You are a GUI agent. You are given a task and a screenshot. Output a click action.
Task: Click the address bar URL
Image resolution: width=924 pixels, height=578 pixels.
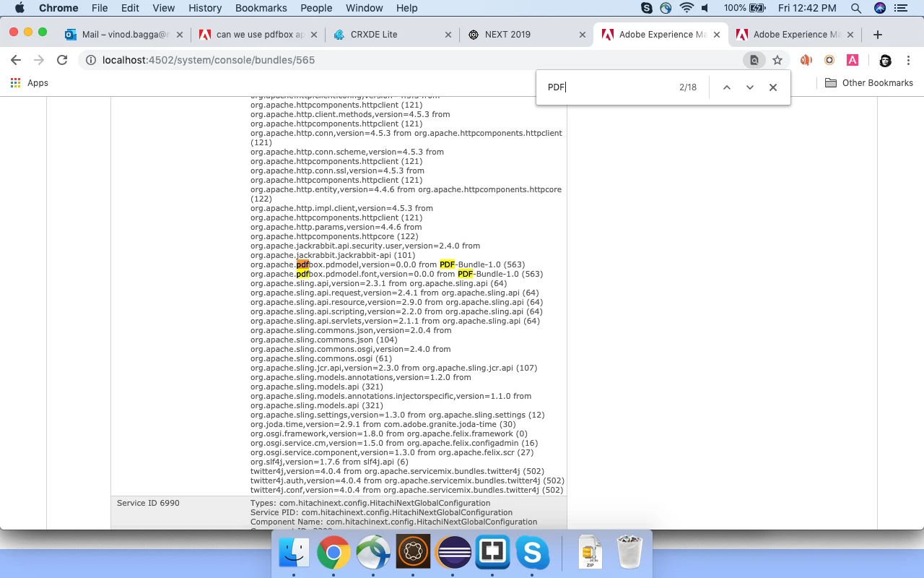click(x=209, y=60)
